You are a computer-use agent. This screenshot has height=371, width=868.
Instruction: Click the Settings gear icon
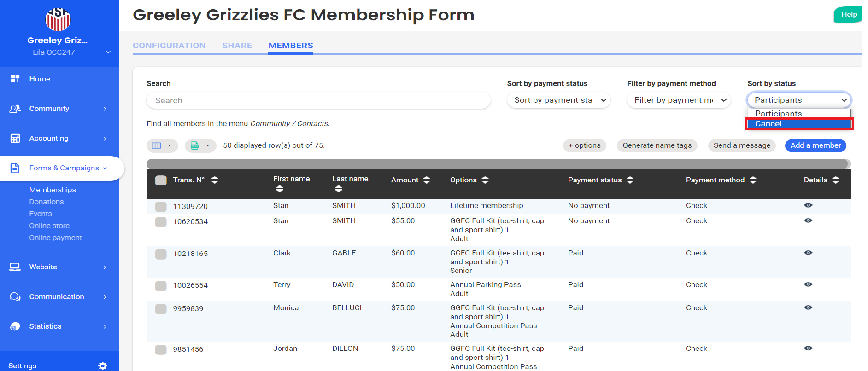tap(103, 365)
